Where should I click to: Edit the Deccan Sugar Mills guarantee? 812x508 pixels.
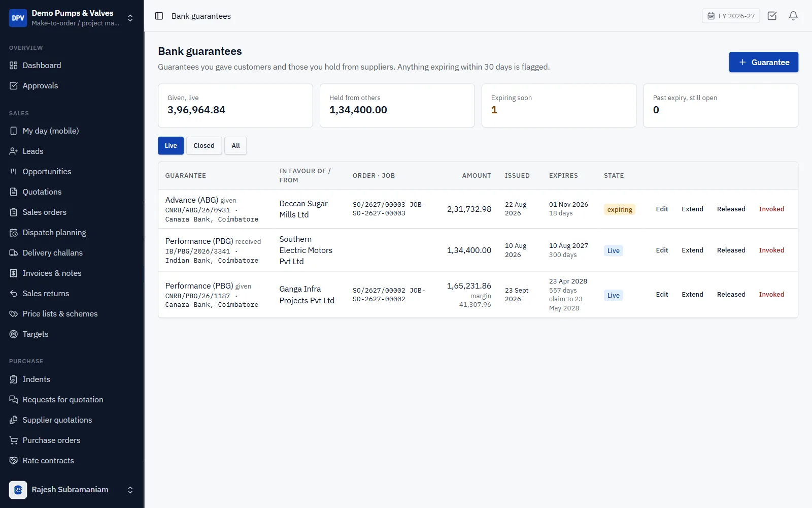pos(662,209)
